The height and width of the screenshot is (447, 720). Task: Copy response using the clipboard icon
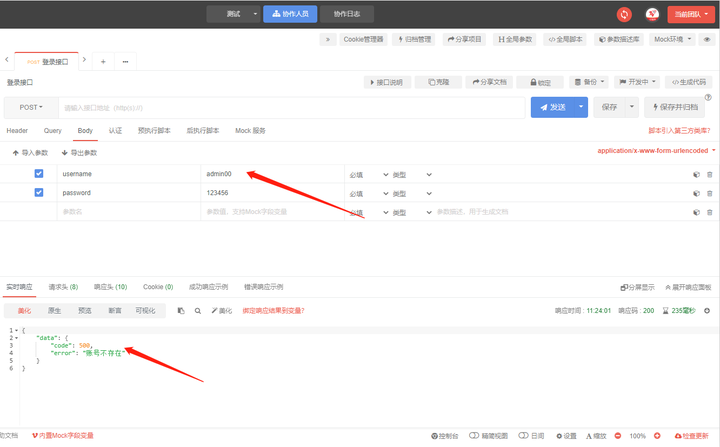pos(181,311)
